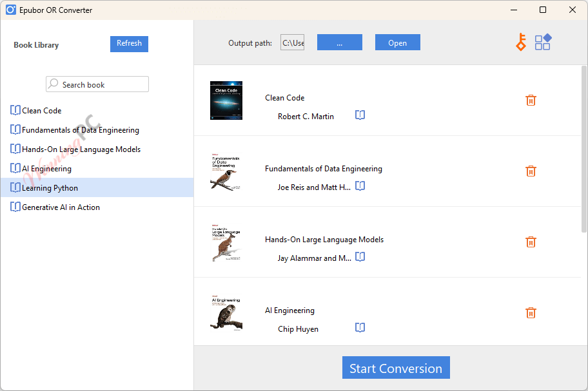The height and width of the screenshot is (391, 588).
Task: Click the book icon next to Chip Huyen
Action: pos(360,327)
